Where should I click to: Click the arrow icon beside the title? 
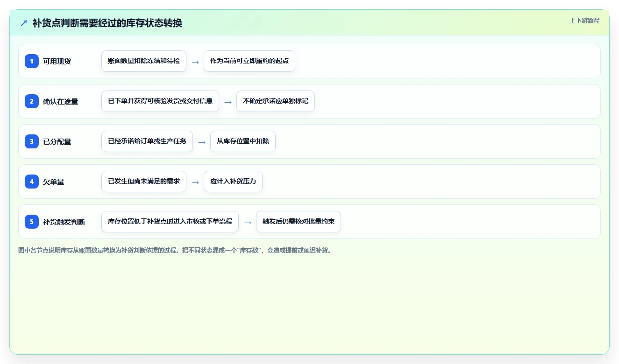(x=24, y=23)
